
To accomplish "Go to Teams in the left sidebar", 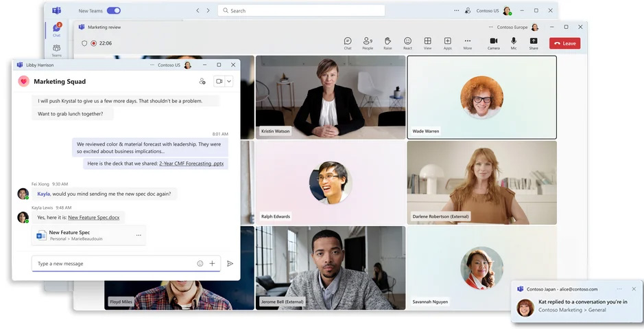I will 56,49.
